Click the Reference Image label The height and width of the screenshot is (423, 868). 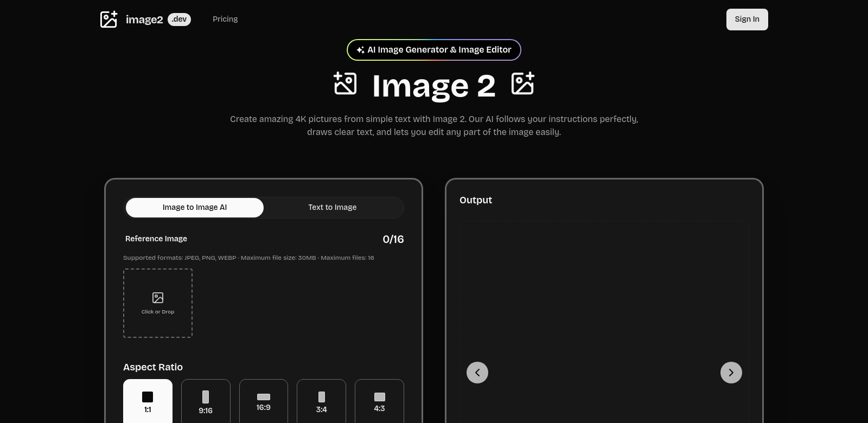click(x=156, y=239)
